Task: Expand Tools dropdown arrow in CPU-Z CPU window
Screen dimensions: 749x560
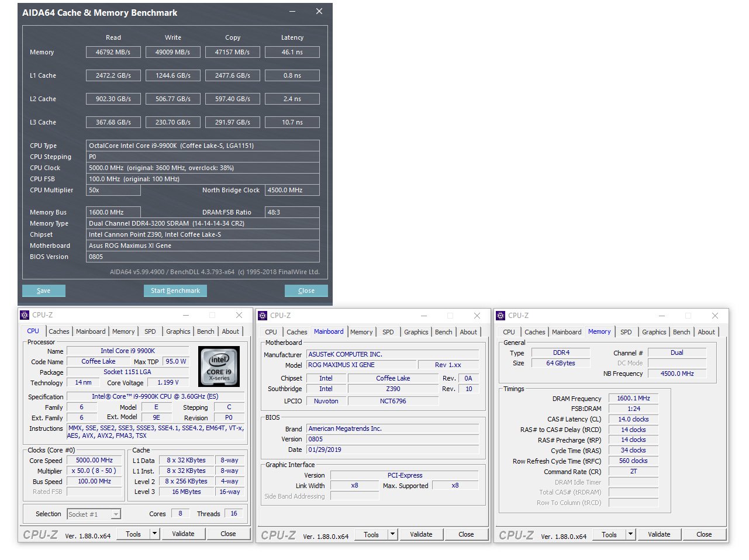Action: click(x=155, y=534)
